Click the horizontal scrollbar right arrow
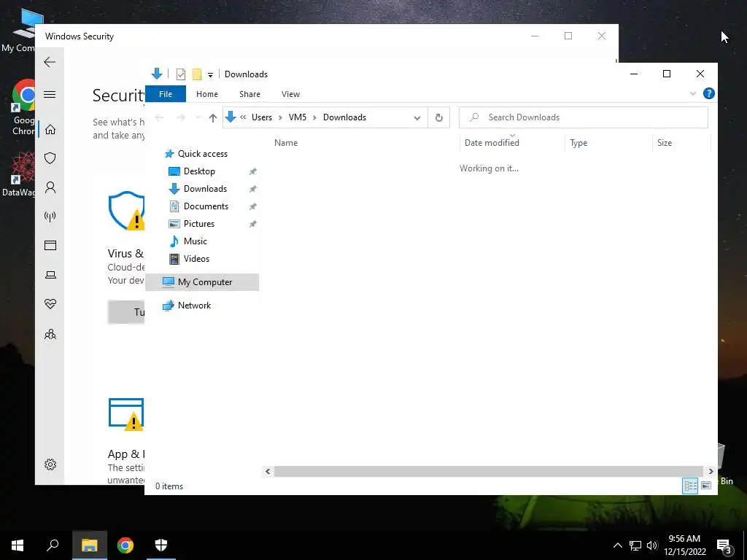 (711, 472)
